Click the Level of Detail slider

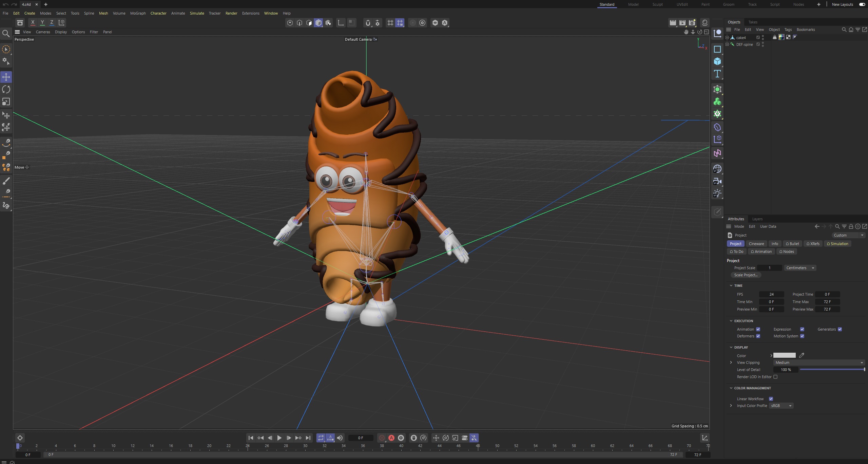pos(832,370)
